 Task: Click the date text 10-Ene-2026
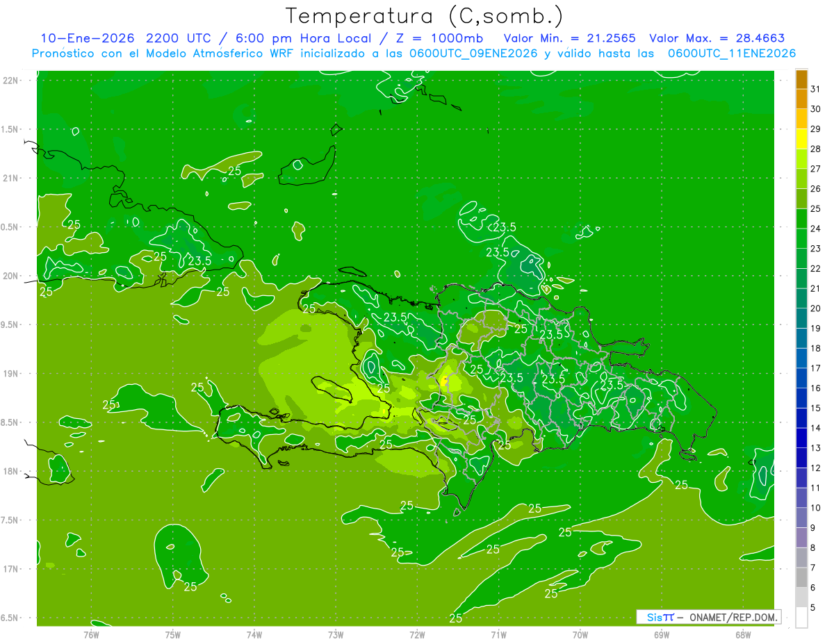pos(88,38)
